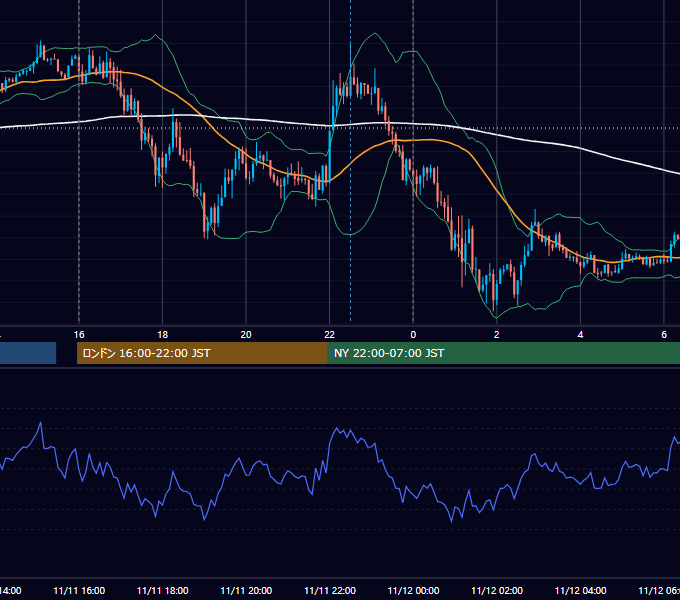
Task: Click the 11/11 16:00 date label on bottom axis
Action: tap(79, 590)
